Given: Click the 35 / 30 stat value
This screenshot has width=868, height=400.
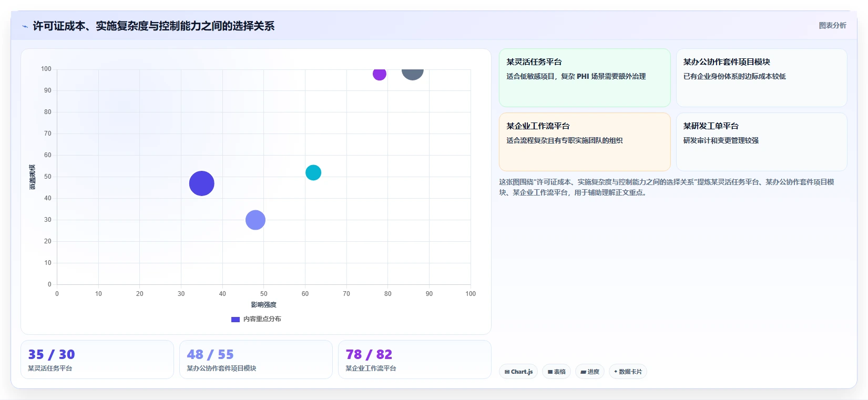Looking at the screenshot, I should coord(52,354).
